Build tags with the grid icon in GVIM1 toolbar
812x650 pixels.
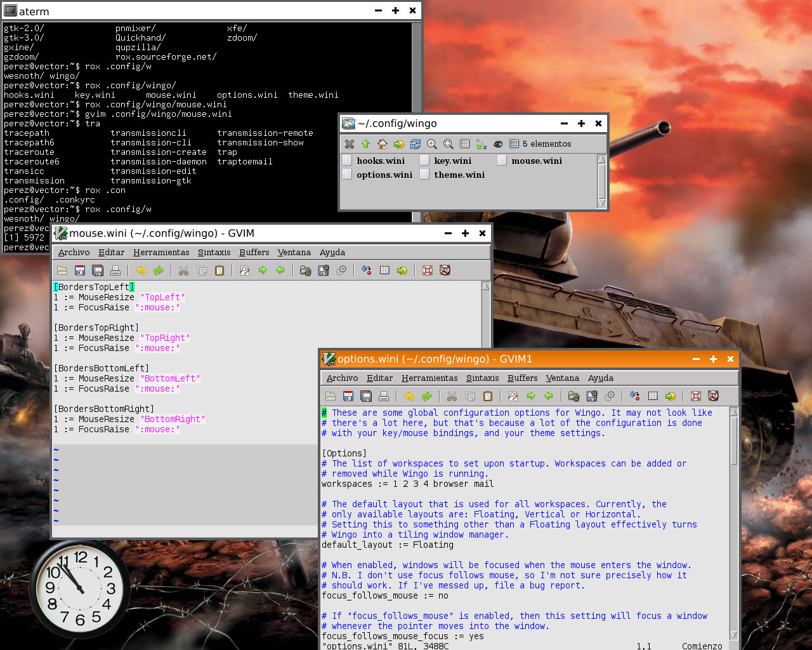(653, 396)
